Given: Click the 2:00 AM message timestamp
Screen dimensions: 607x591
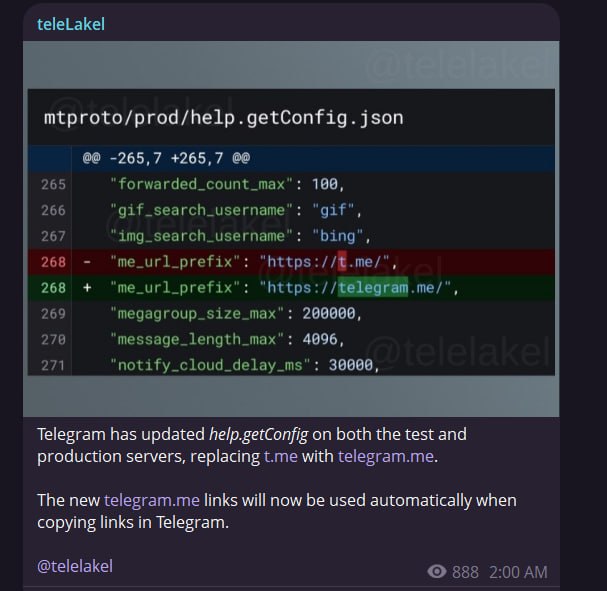Looking at the screenshot, I should (518, 572).
